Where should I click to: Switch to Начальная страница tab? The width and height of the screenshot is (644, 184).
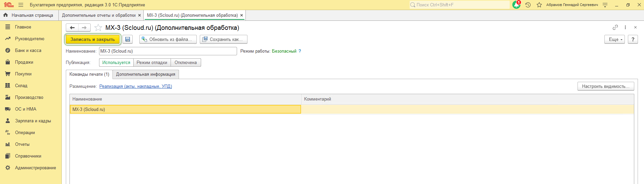tap(29, 15)
